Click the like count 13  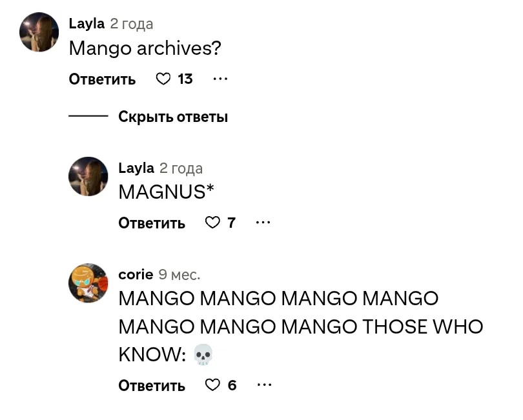[185, 79]
